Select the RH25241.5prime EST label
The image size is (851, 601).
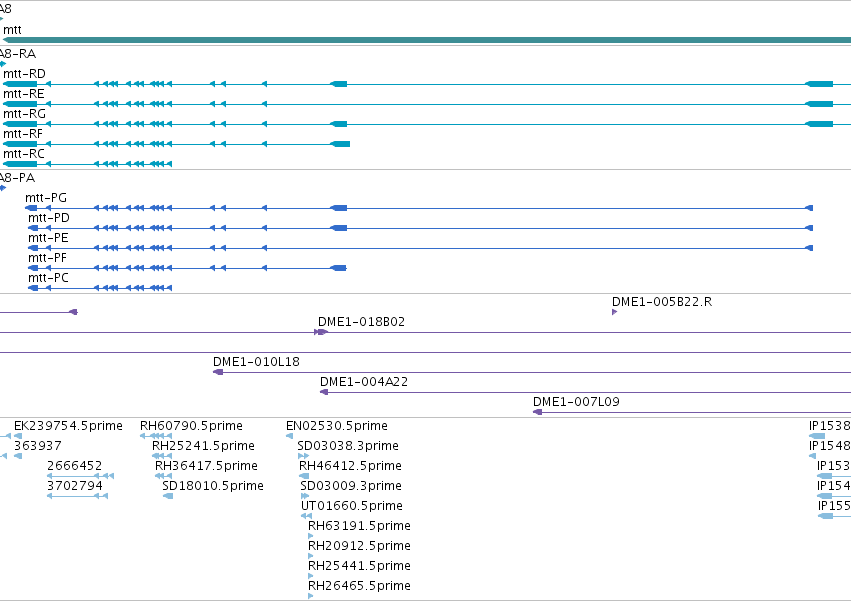(203, 446)
